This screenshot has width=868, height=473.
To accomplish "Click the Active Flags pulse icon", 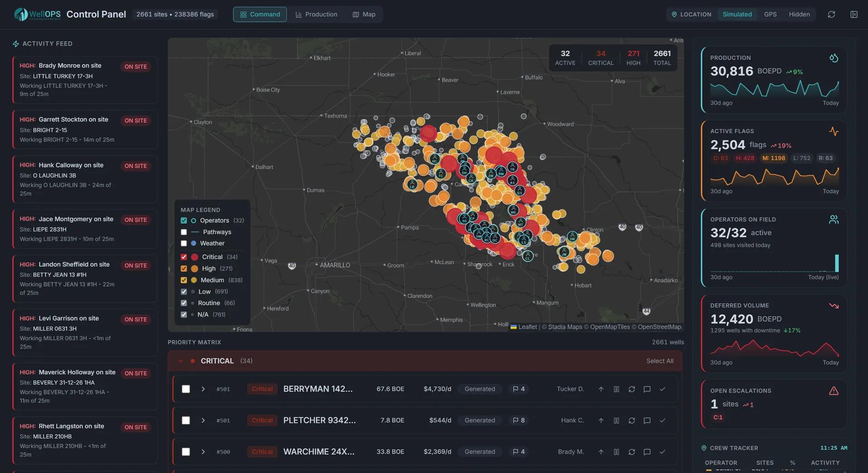I will click(834, 131).
